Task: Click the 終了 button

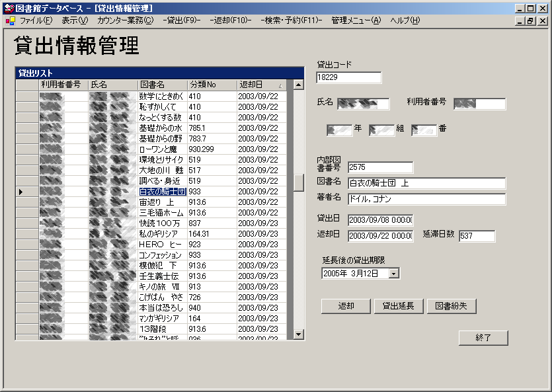Action: coord(483,338)
